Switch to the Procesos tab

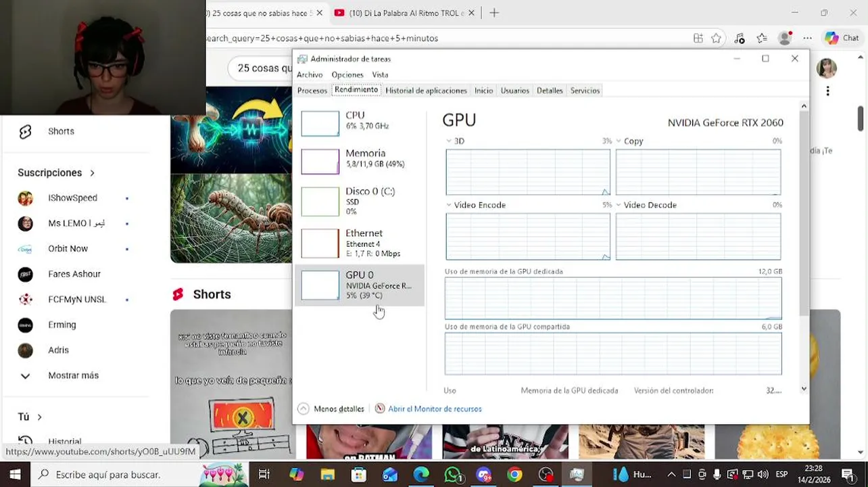click(x=312, y=91)
